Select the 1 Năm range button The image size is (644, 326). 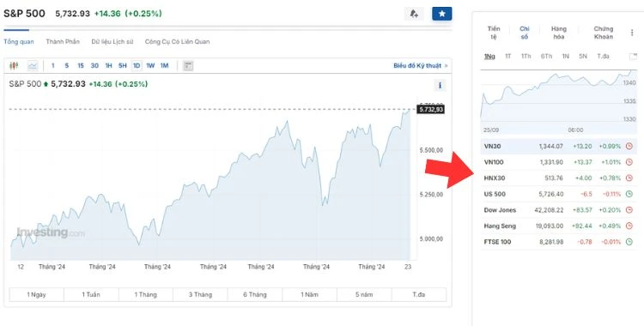[x=309, y=295]
